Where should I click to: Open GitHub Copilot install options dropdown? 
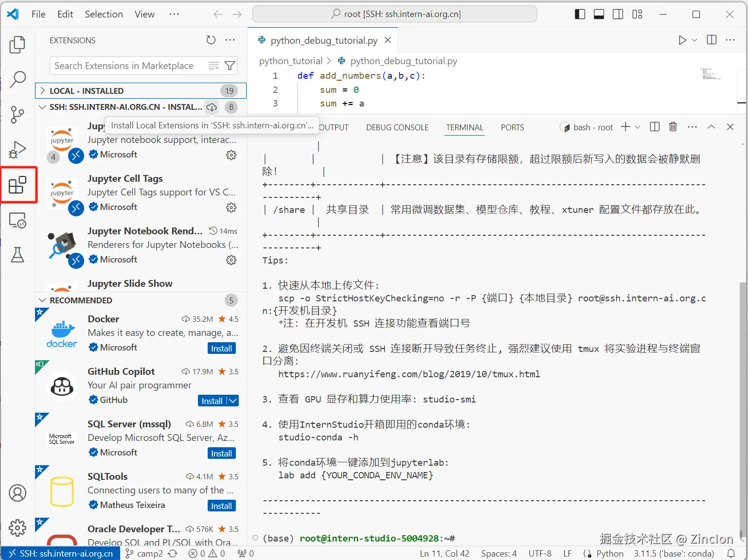click(232, 401)
